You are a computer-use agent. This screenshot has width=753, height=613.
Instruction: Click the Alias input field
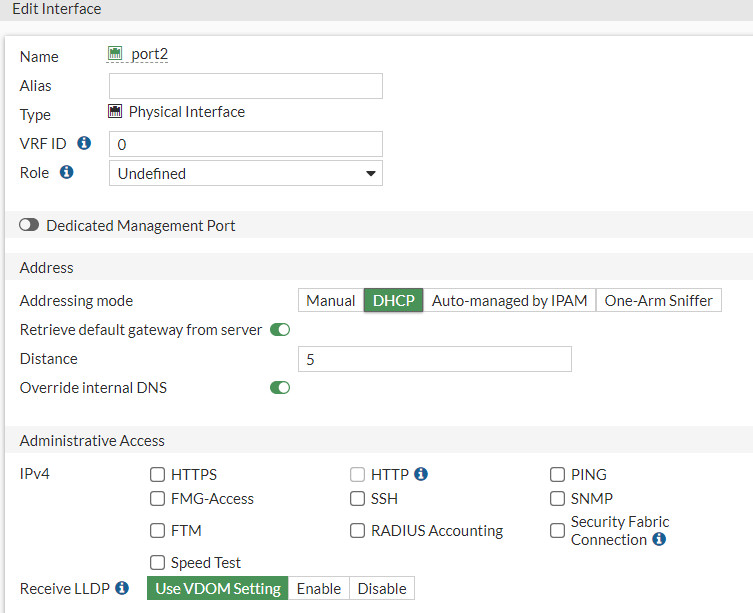tap(246, 86)
